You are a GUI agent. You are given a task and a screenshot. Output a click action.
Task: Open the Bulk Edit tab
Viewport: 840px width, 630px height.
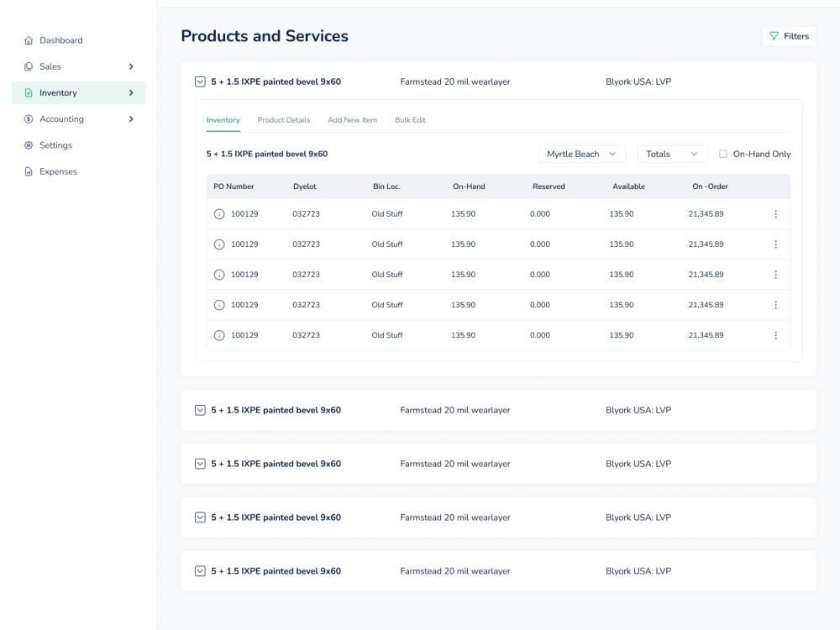click(x=410, y=119)
